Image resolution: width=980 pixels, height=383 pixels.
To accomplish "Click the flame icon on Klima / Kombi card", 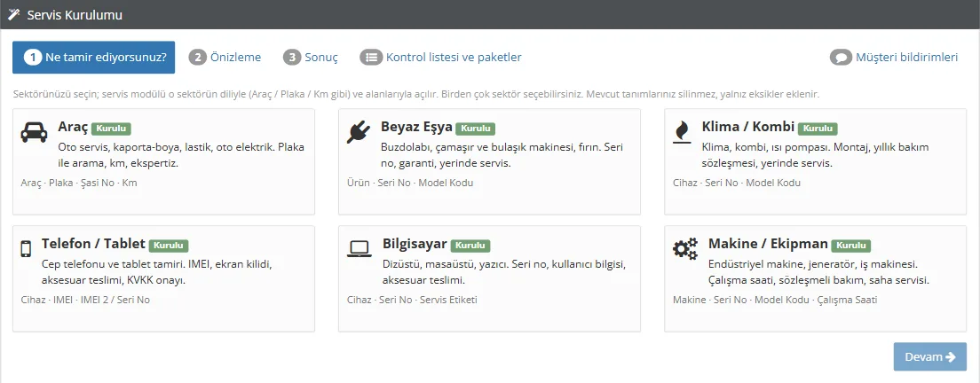I will click(681, 132).
